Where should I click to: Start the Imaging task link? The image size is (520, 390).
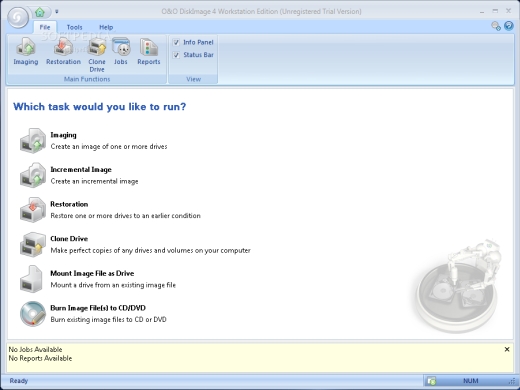tap(63, 135)
